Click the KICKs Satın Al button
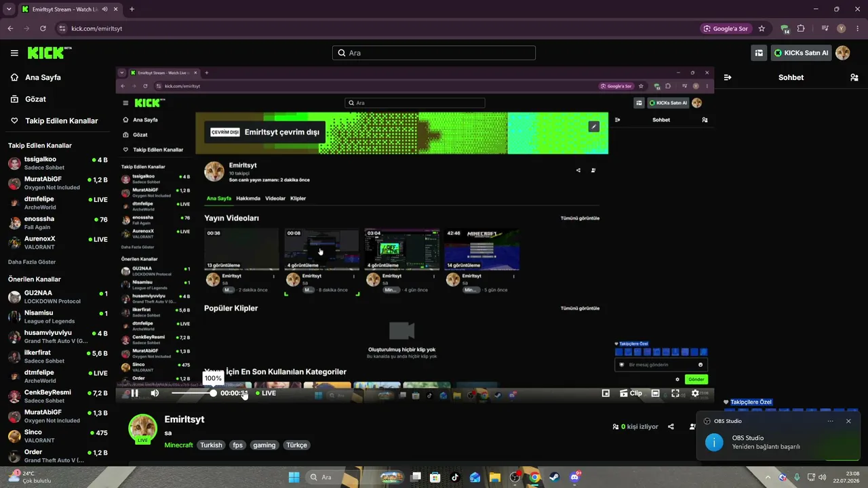Image resolution: width=868 pixels, height=488 pixels. tap(802, 53)
